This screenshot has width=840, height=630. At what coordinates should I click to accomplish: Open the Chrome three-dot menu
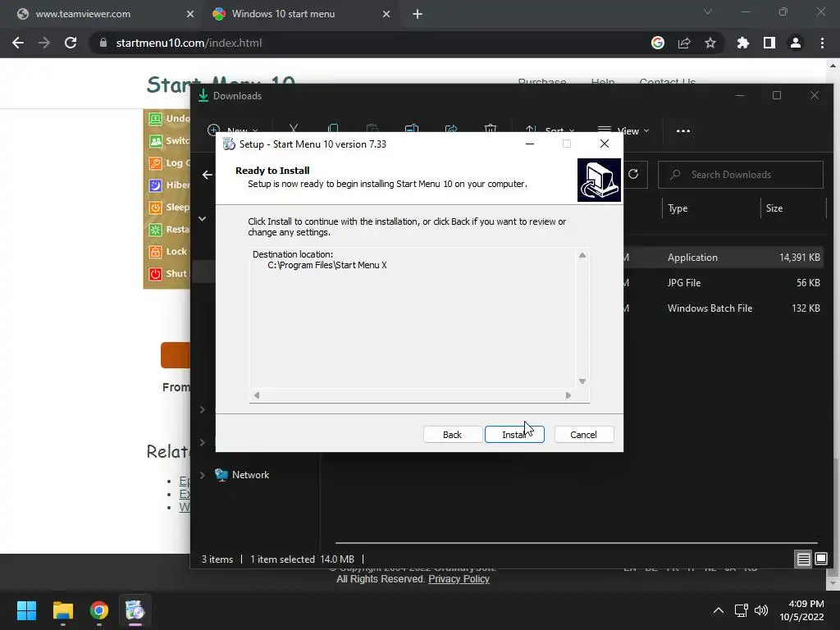click(x=822, y=43)
